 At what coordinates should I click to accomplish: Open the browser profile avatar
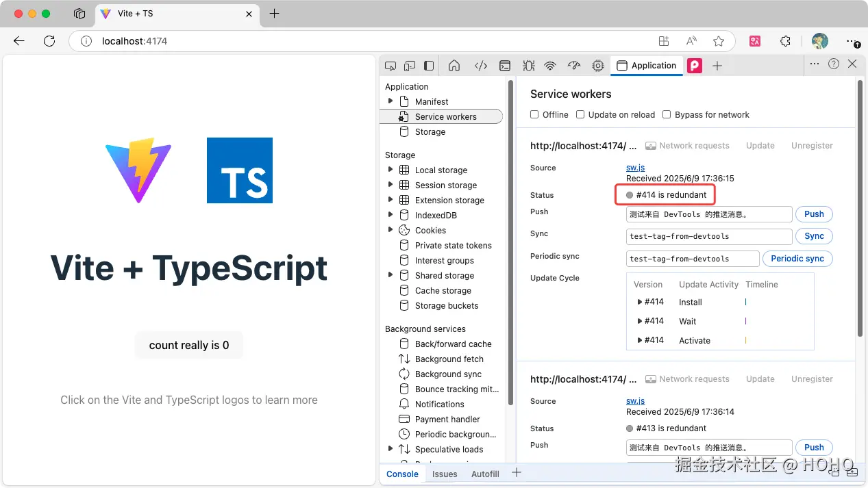[820, 41]
